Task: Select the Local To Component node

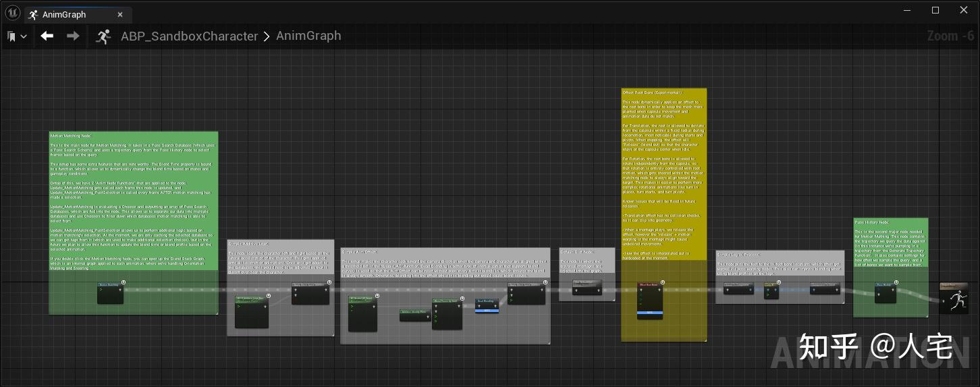Action: point(738,288)
